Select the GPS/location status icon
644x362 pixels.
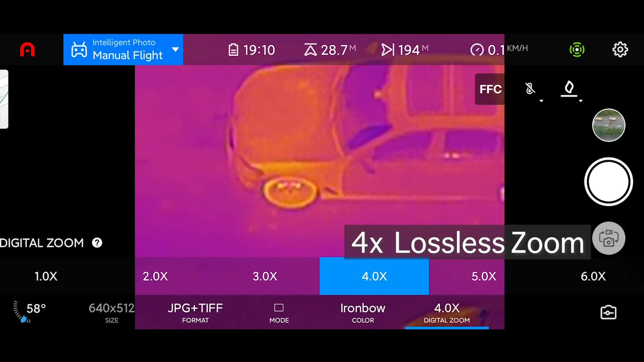(577, 49)
